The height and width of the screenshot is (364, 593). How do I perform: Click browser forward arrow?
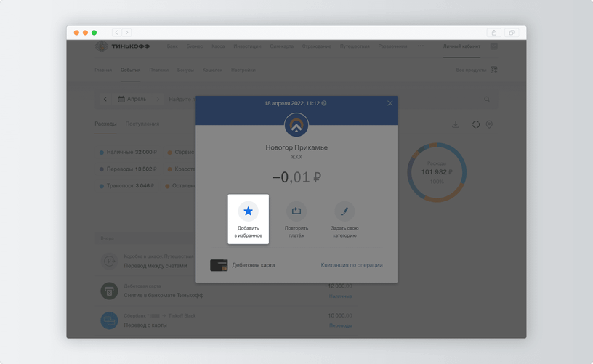(127, 33)
